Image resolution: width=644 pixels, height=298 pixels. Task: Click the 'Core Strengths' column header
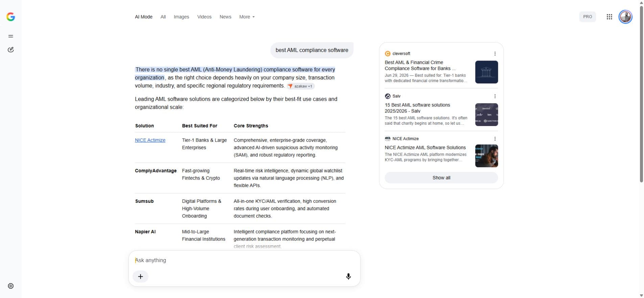coord(251,126)
